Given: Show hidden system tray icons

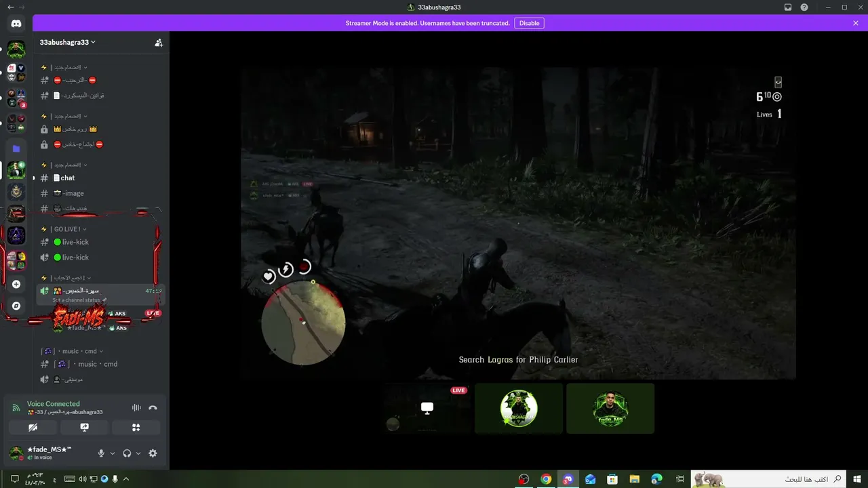Looking at the screenshot, I should [x=126, y=479].
